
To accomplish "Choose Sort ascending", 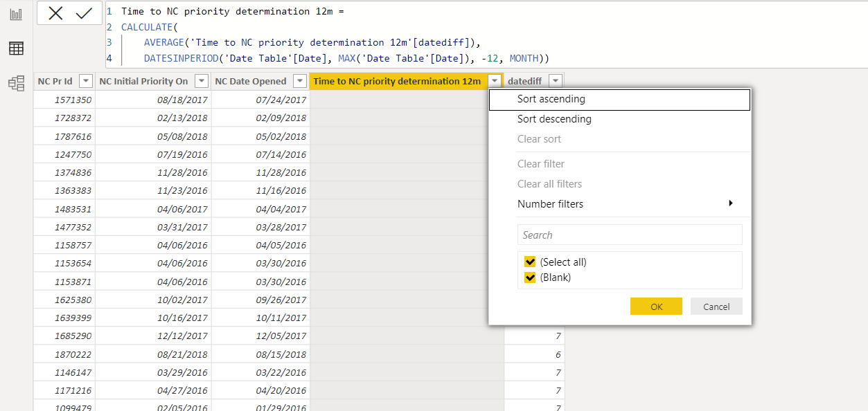I will 620,99.
